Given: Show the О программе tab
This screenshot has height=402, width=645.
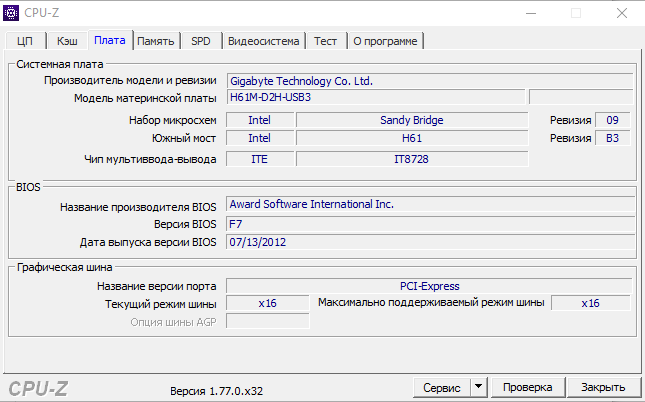Looking at the screenshot, I should pyautogui.click(x=385, y=41).
